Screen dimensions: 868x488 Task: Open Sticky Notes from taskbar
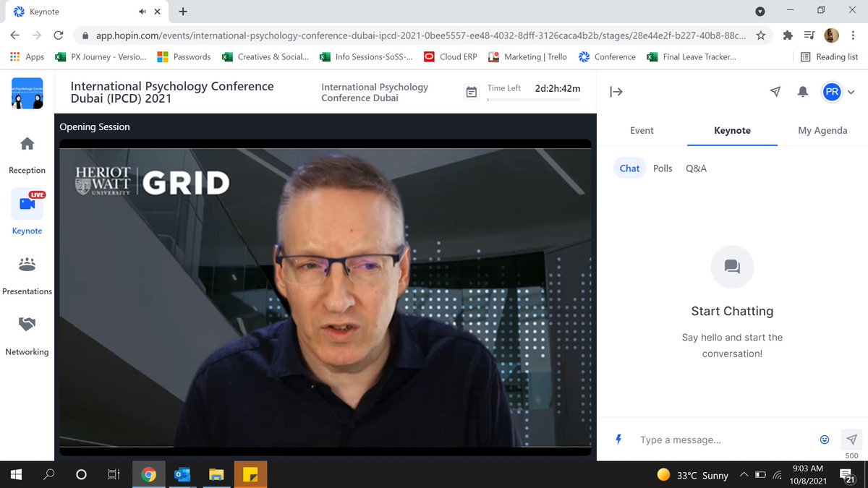point(250,474)
